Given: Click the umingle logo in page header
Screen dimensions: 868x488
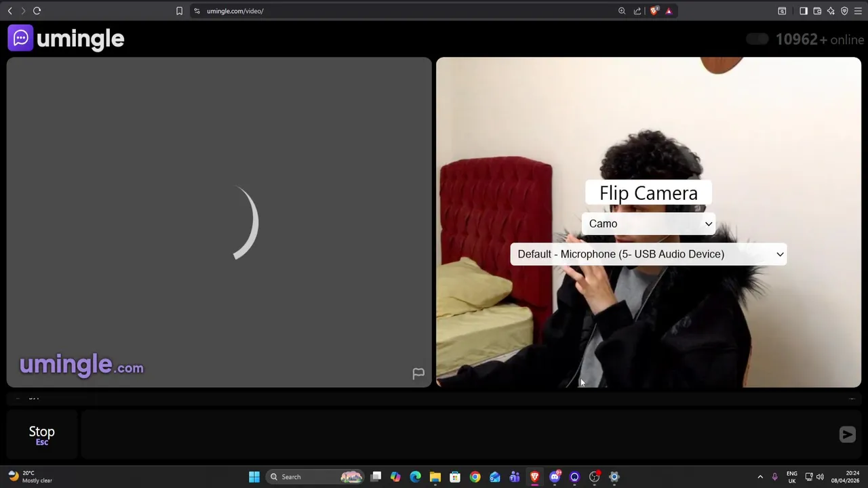Looking at the screenshot, I should pyautogui.click(x=66, y=39).
